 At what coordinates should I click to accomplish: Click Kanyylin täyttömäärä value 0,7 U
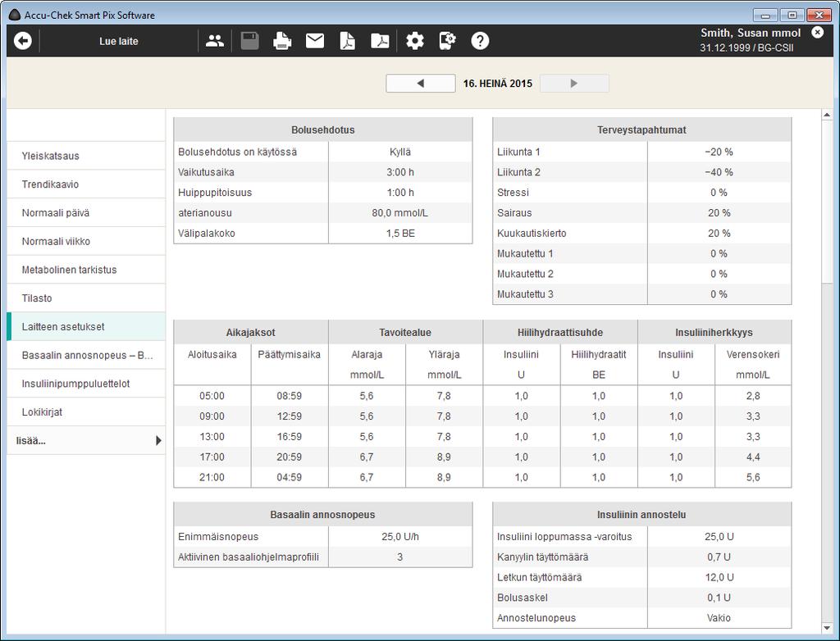[719, 557]
